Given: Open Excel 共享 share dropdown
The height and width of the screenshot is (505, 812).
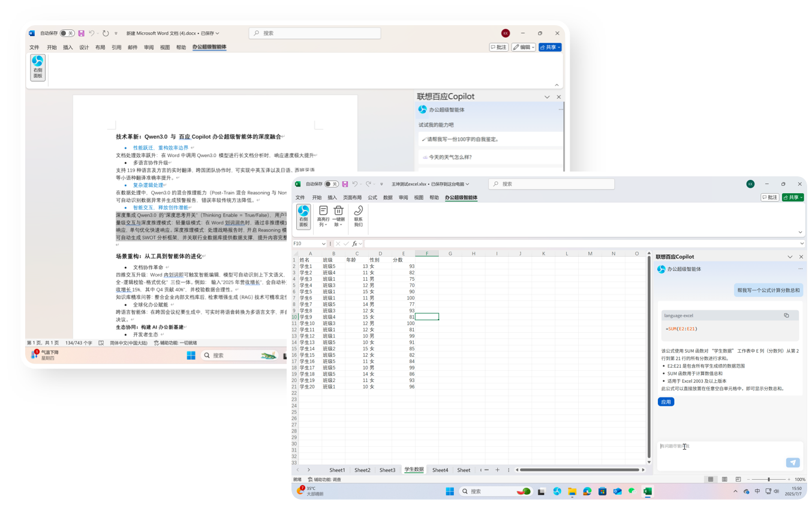Looking at the screenshot, I should [x=801, y=197].
